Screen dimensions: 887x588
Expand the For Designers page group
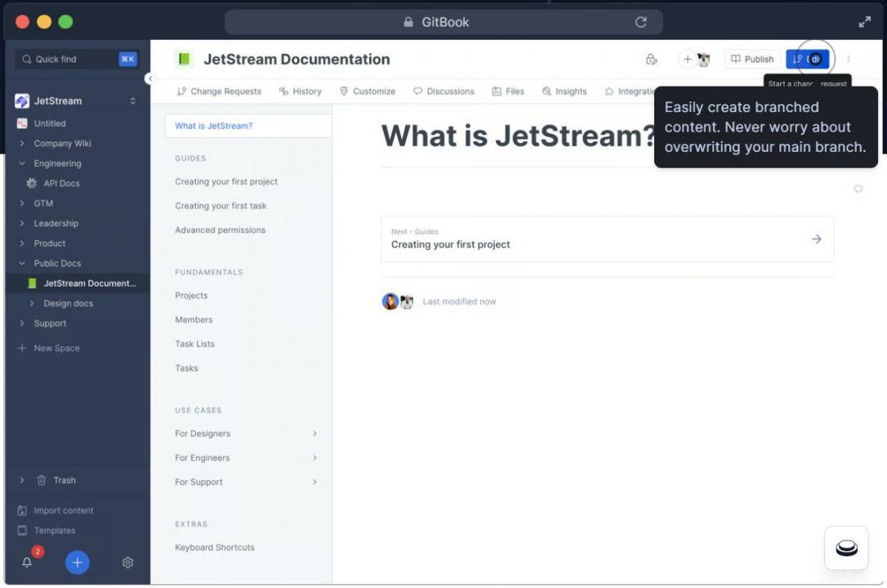click(314, 434)
